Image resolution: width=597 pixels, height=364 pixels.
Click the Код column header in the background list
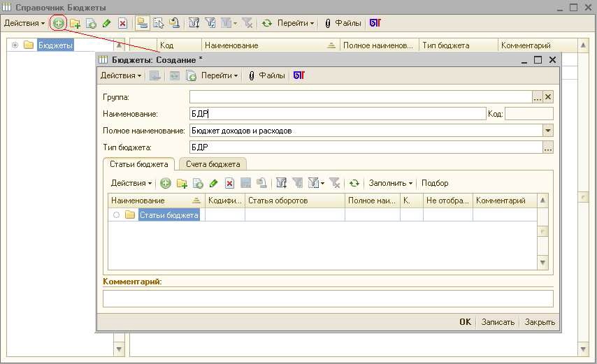179,45
